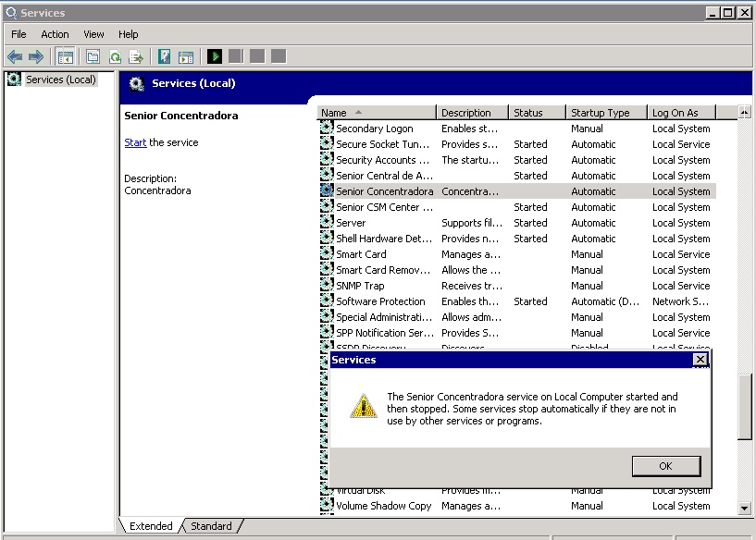The height and width of the screenshot is (540, 756).
Task: Click the scroll-down arrow of services list
Action: [745, 508]
